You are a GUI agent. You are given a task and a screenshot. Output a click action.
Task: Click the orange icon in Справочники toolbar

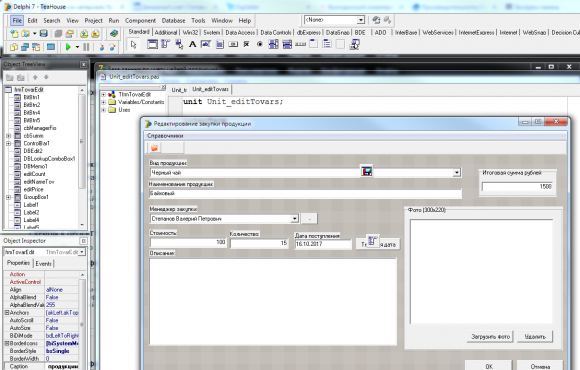(154, 148)
